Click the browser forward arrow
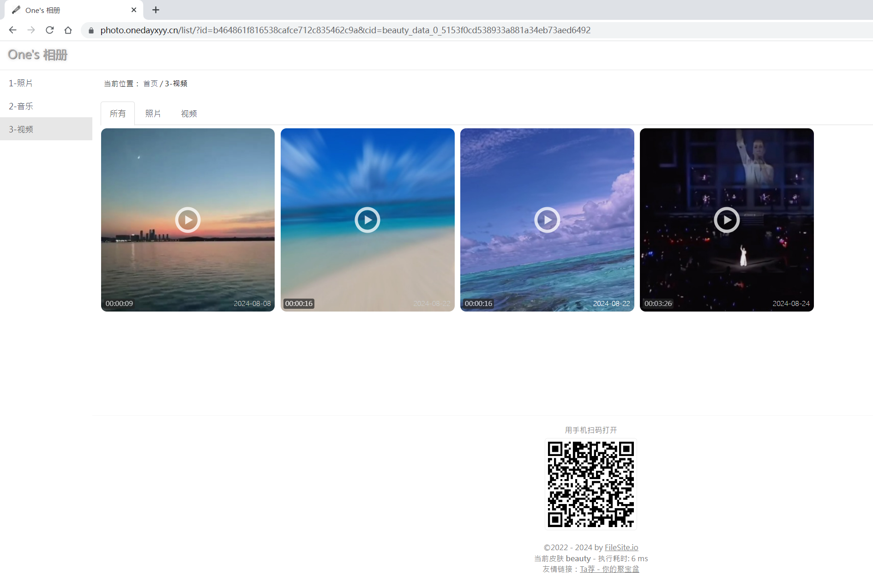The image size is (873, 588). point(31,30)
